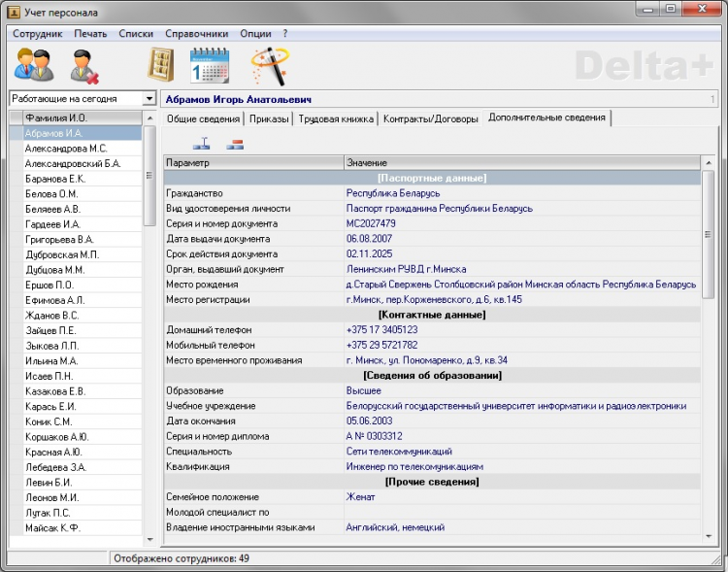728x572 pixels.
Task: Open the Списки menu
Action: pos(136,33)
